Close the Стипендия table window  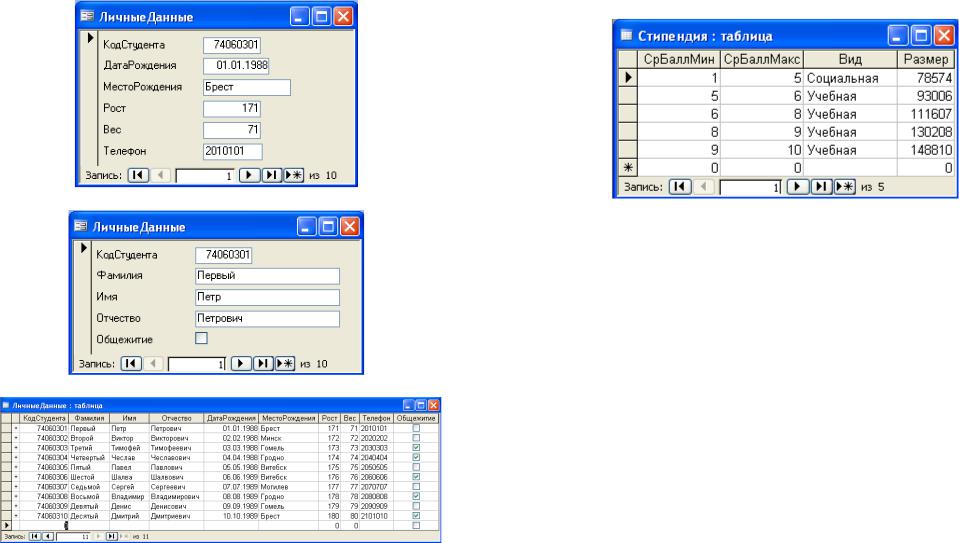pyautogui.click(x=942, y=36)
